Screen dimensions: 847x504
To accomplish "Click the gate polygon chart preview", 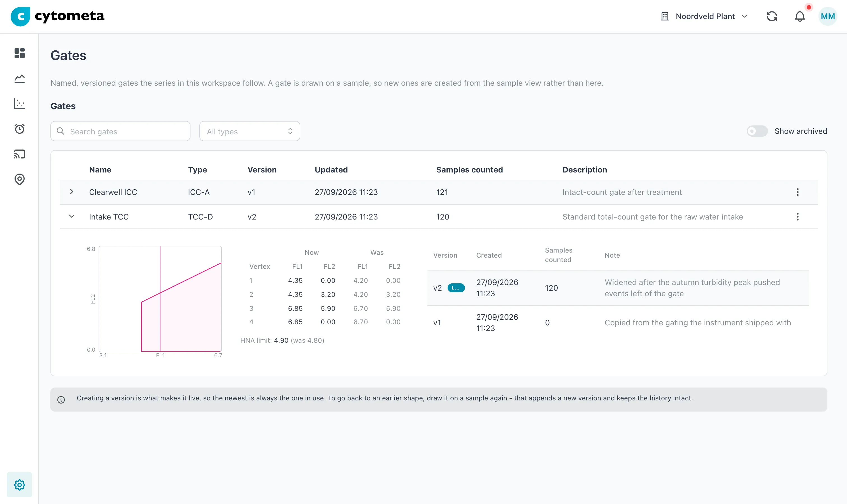I will tap(160, 299).
